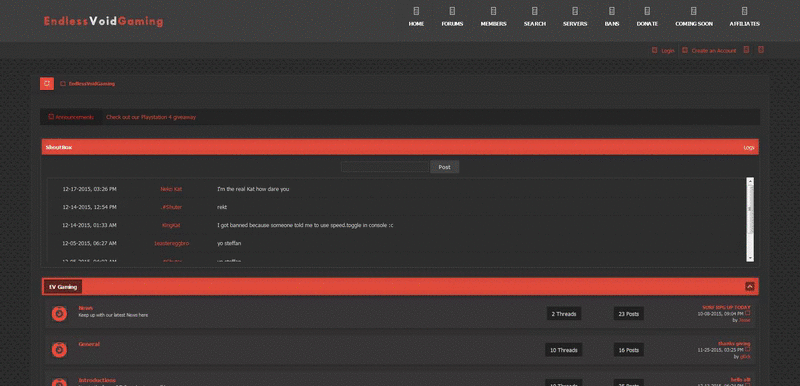Viewport: 800px width, 386px height.
Task: Click the icon above DONATE
Action: pyautogui.click(x=647, y=11)
